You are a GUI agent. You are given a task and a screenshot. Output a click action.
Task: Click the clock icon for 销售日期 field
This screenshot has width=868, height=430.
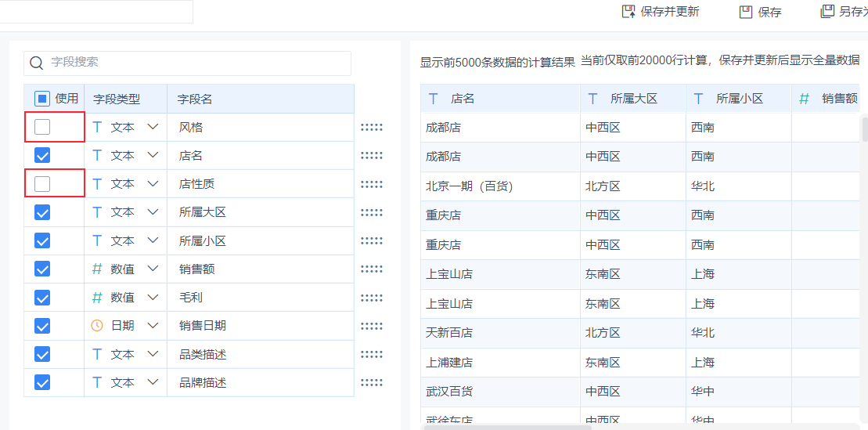[x=97, y=326]
